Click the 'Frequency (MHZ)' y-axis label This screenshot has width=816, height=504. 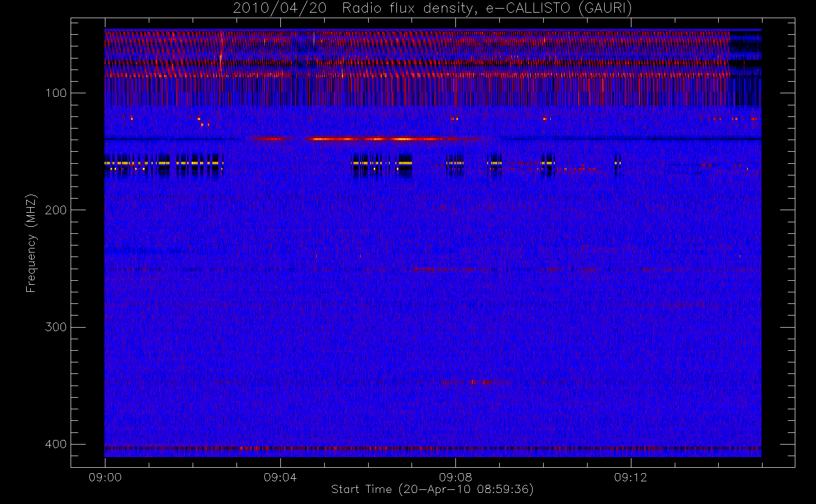pos(31,243)
